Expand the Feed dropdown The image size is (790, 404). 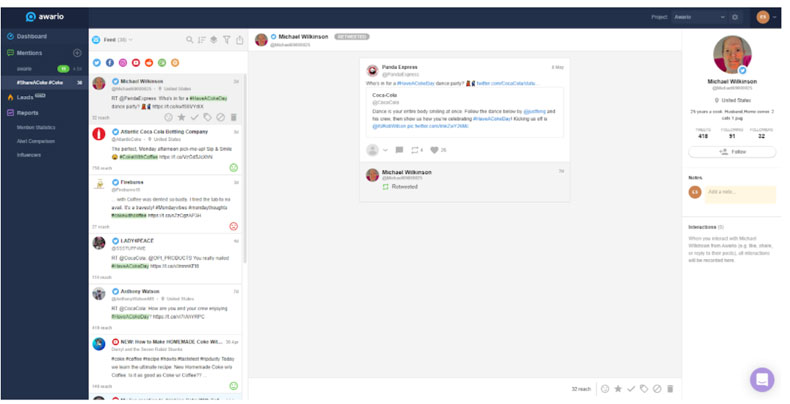pos(118,40)
